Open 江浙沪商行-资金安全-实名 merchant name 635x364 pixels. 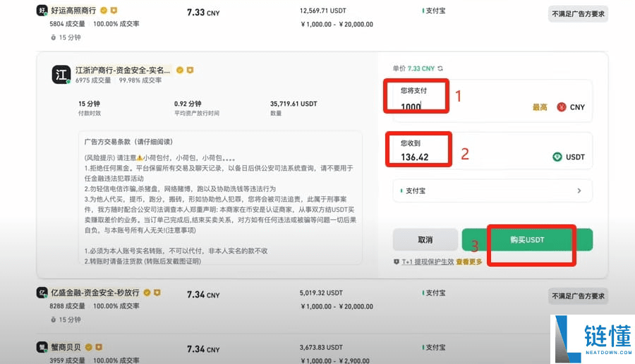(123, 70)
